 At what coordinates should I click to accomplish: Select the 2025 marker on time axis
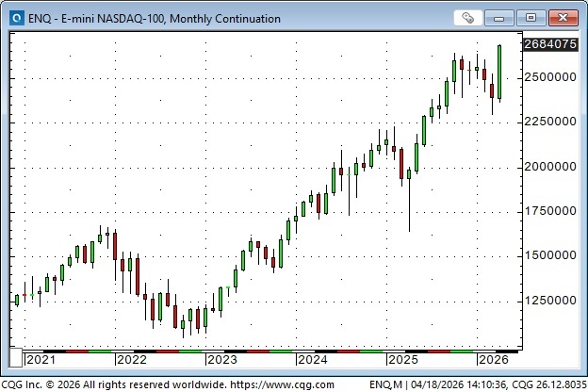(x=403, y=359)
